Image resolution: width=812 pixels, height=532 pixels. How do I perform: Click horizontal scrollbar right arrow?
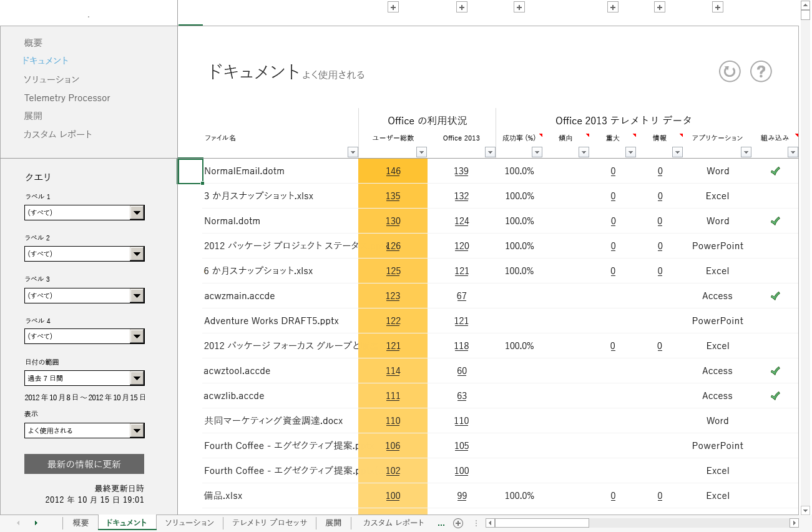point(794,523)
